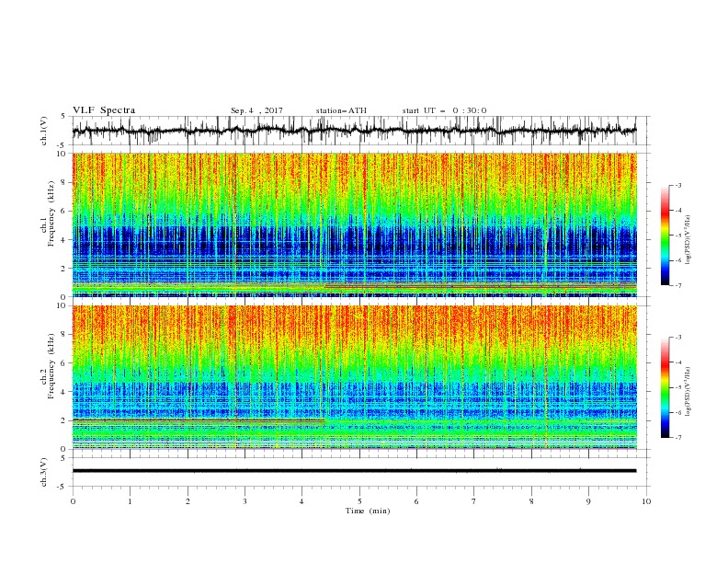The image size is (728, 563).
Task: Click the 'start UT = 0 :30: 0' label
Action: pos(444,110)
